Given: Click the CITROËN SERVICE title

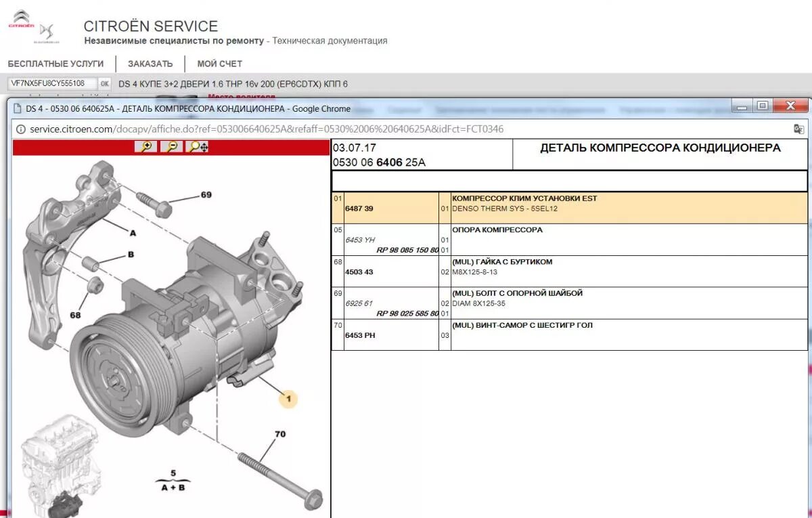Looking at the screenshot, I should 151,26.
